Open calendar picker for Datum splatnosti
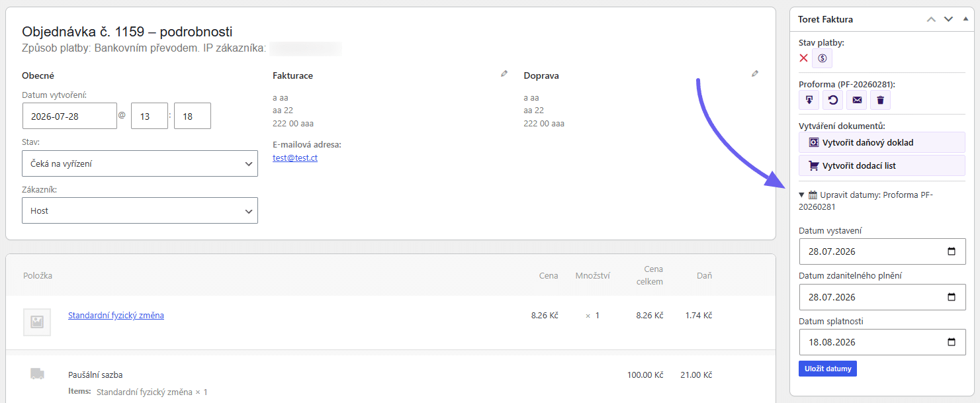The width and height of the screenshot is (980, 403). 952,342
